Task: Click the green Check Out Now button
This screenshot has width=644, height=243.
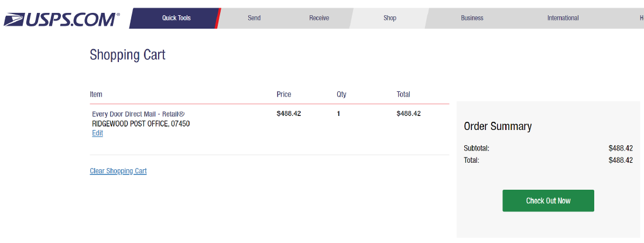Action: pos(549,201)
